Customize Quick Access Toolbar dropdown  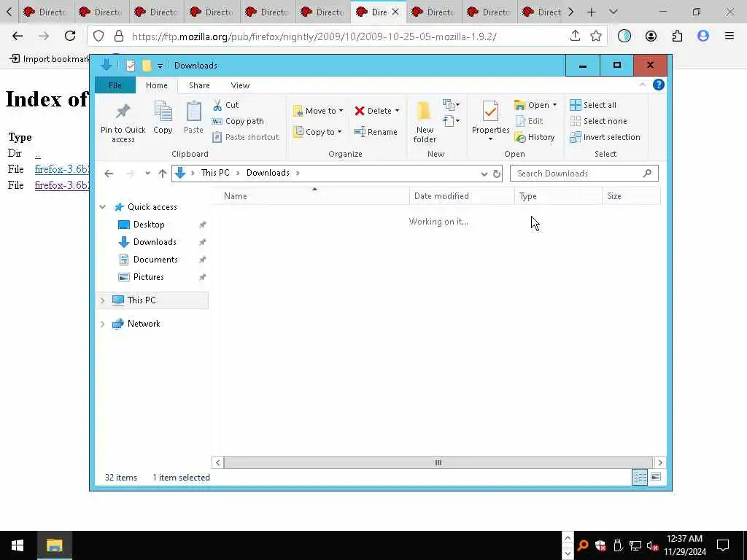pyautogui.click(x=160, y=66)
